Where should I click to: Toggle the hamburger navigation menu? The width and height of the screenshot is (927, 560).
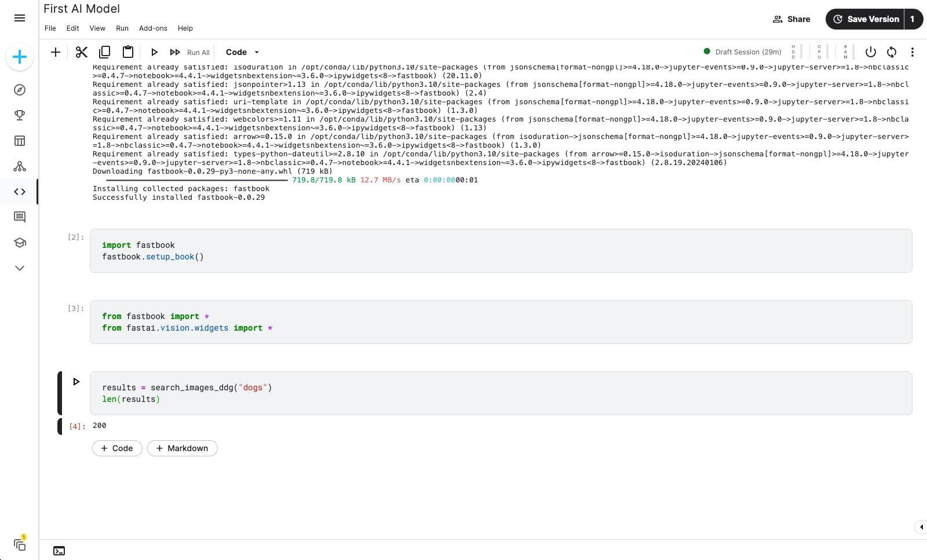[x=20, y=18]
